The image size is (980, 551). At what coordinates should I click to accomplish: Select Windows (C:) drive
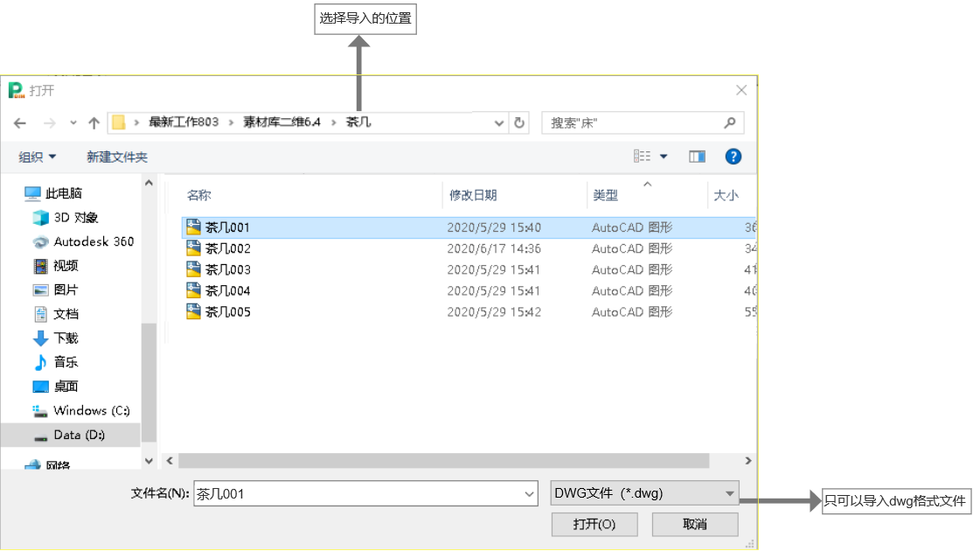coord(81,411)
